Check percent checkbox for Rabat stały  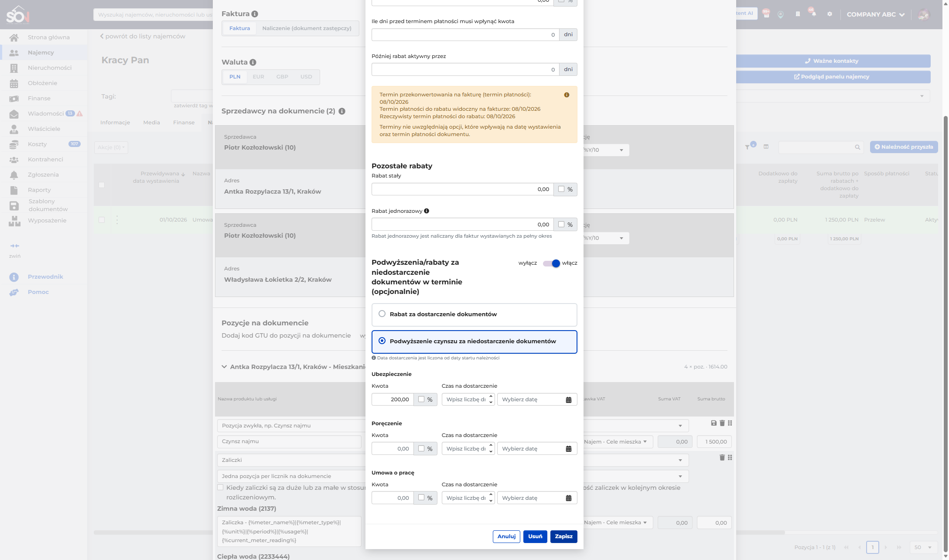[561, 189]
